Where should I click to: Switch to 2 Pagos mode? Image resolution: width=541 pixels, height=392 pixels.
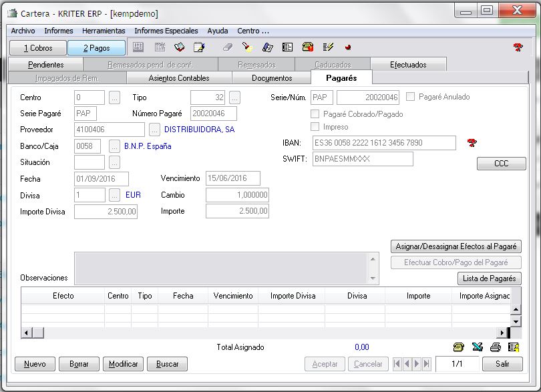pos(97,48)
